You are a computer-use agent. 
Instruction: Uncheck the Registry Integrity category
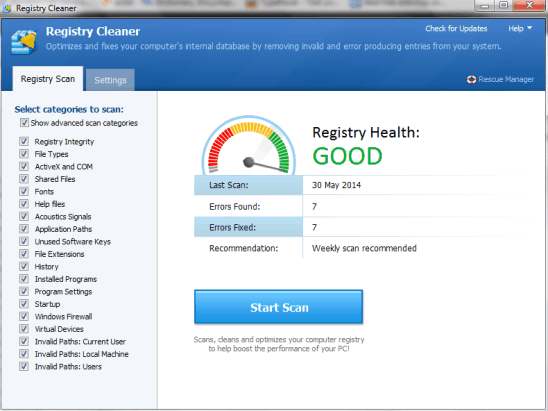pyautogui.click(x=24, y=142)
